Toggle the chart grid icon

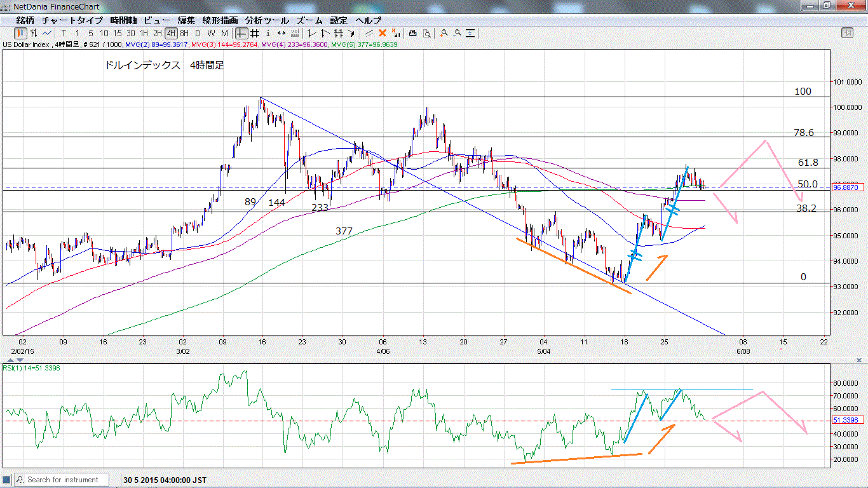[254, 33]
